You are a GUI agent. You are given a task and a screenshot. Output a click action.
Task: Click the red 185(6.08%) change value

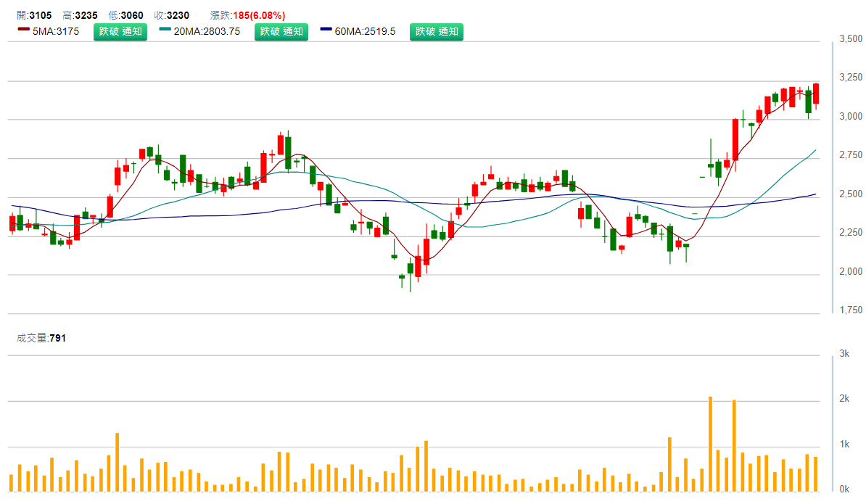pyautogui.click(x=259, y=15)
